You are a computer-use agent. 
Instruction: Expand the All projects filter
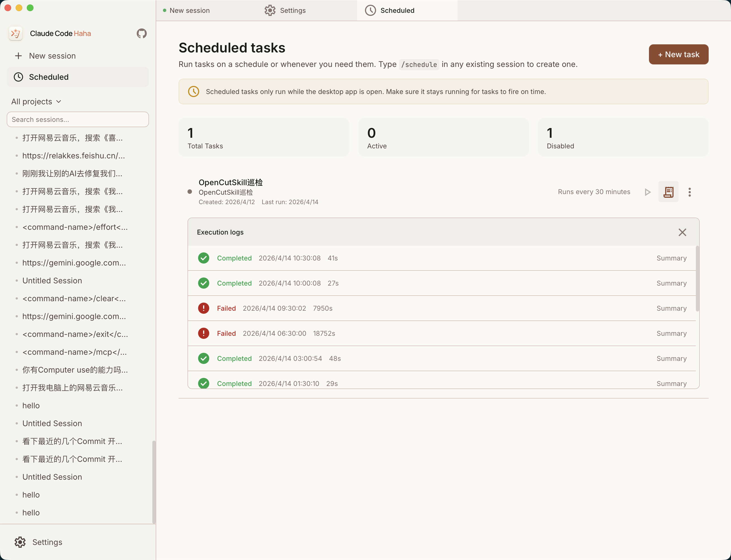coord(36,101)
